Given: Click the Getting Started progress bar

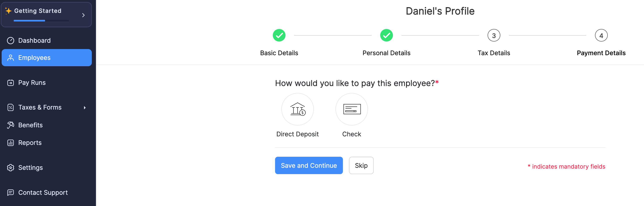Looking at the screenshot, I should point(41,21).
